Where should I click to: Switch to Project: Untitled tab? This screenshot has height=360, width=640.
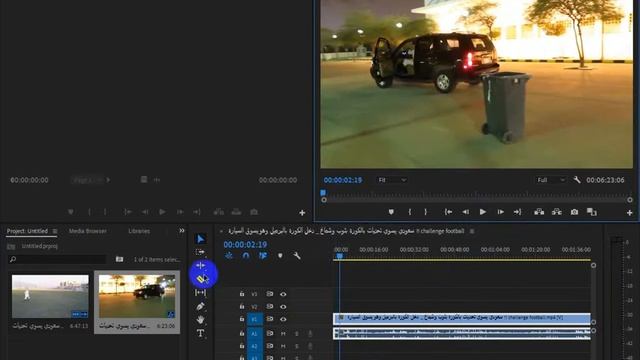point(27,231)
